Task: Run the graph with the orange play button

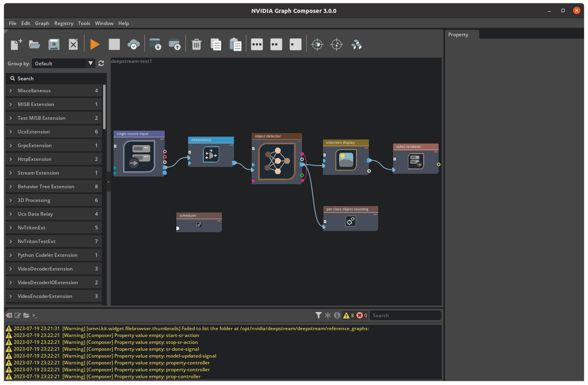Action: tap(95, 44)
